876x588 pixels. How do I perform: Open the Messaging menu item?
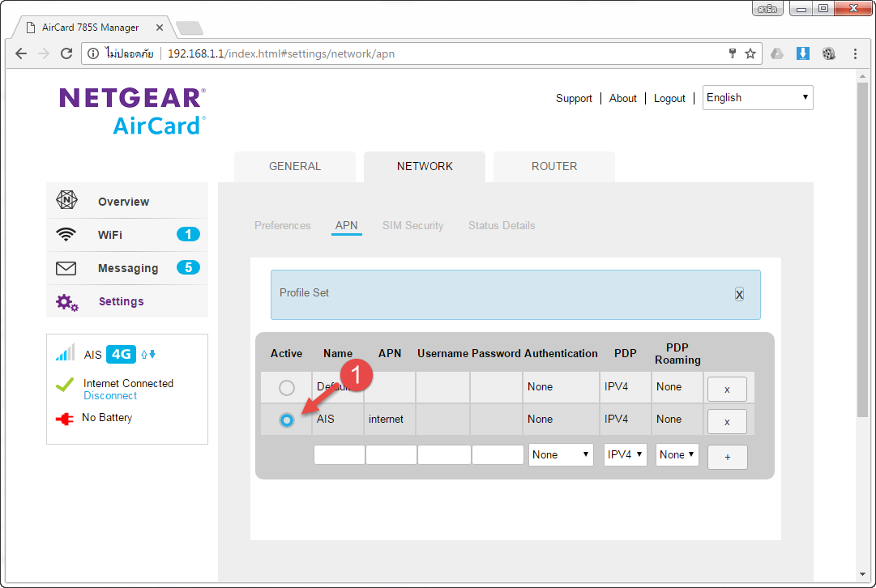pos(126,268)
